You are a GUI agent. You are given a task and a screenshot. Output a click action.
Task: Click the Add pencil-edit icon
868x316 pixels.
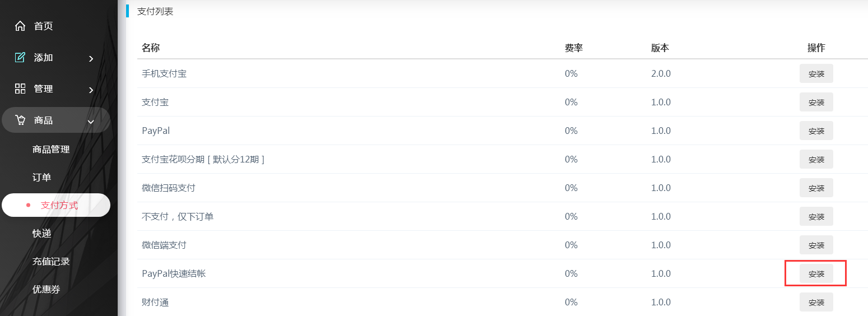pos(20,57)
